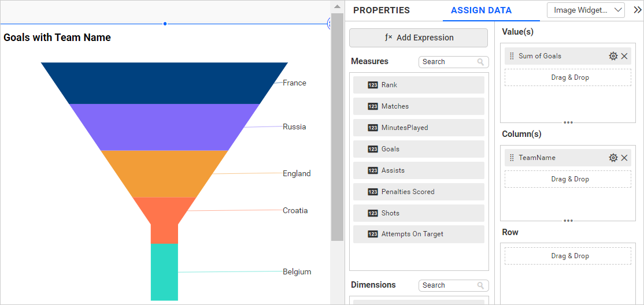Click drag handle on TeamName
The width and height of the screenshot is (644, 305).
click(512, 158)
